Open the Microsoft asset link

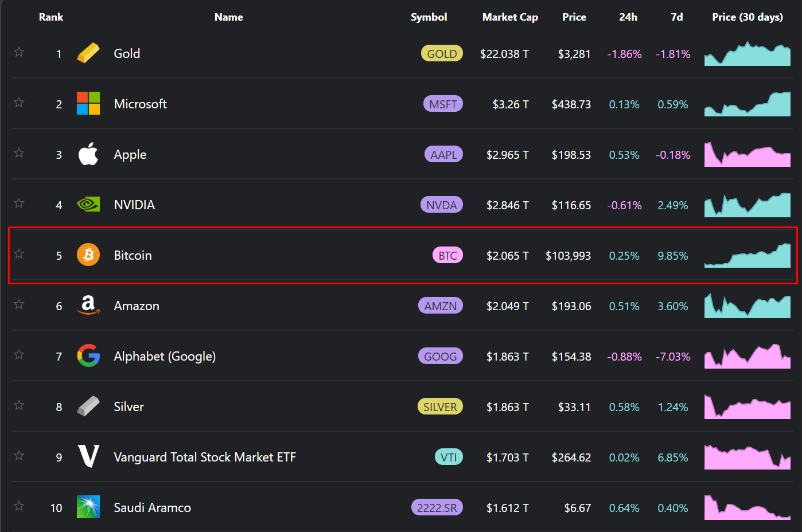click(x=140, y=104)
